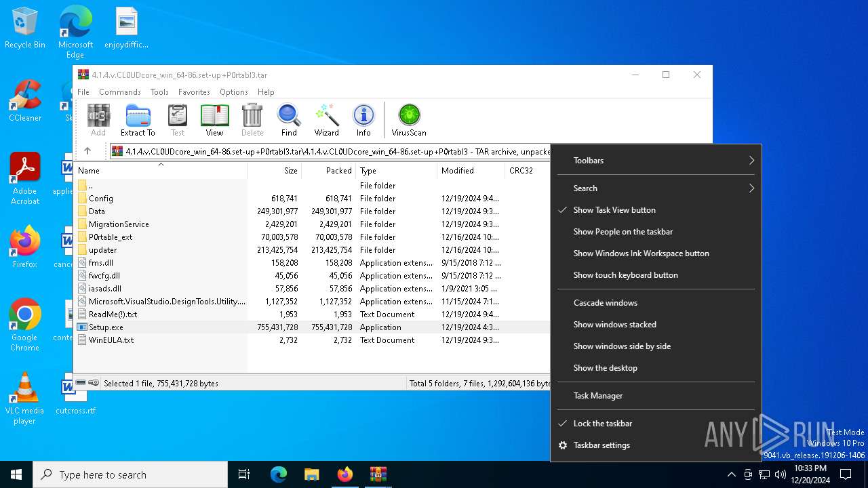The image size is (868, 488).
Task: Click the Extract To toolbar icon
Action: (x=138, y=120)
